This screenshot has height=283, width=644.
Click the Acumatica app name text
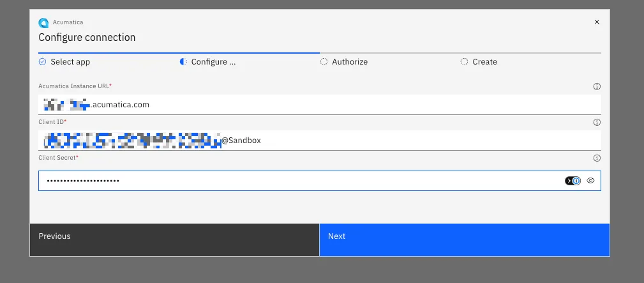(68, 22)
